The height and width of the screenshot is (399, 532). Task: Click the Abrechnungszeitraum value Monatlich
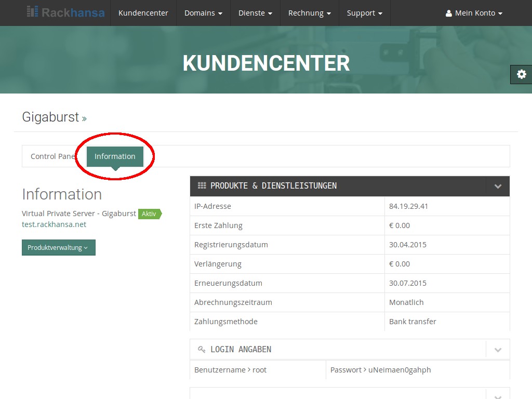[406, 302]
